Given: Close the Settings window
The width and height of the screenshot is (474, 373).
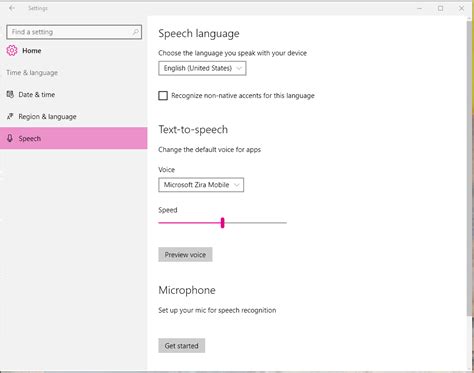Looking at the screenshot, I should (462, 8).
